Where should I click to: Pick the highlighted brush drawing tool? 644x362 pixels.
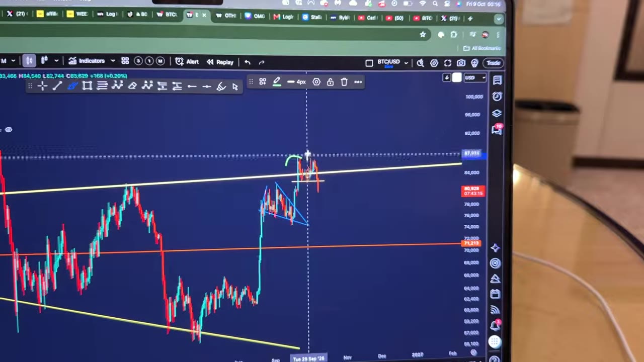tap(72, 86)
